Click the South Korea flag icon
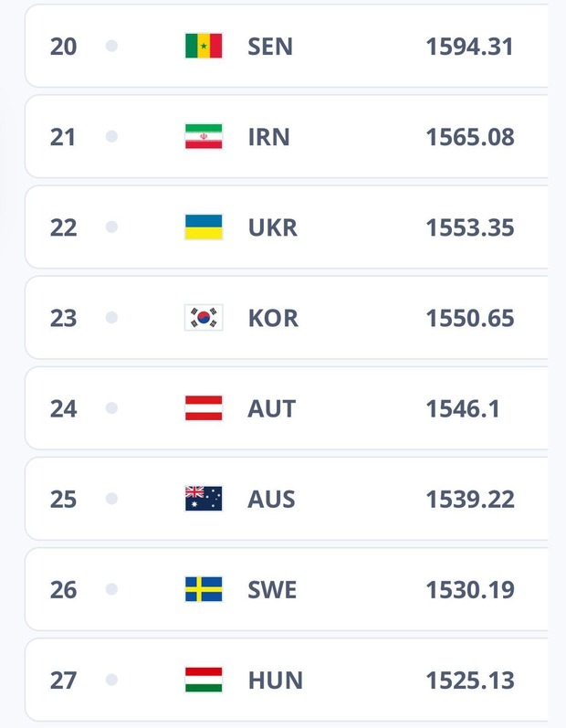566x728 pixels. point(204,318)
